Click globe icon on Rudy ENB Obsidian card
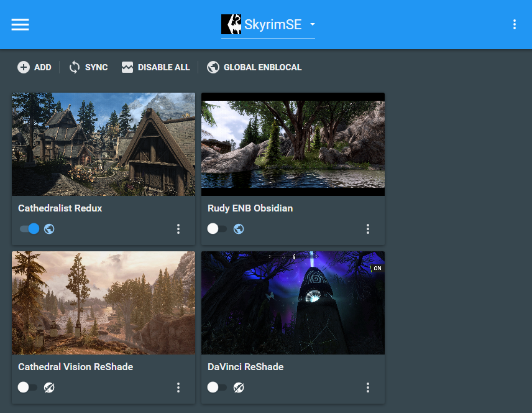Viewport: 532px width, 413px height. [x=239, y=229]
